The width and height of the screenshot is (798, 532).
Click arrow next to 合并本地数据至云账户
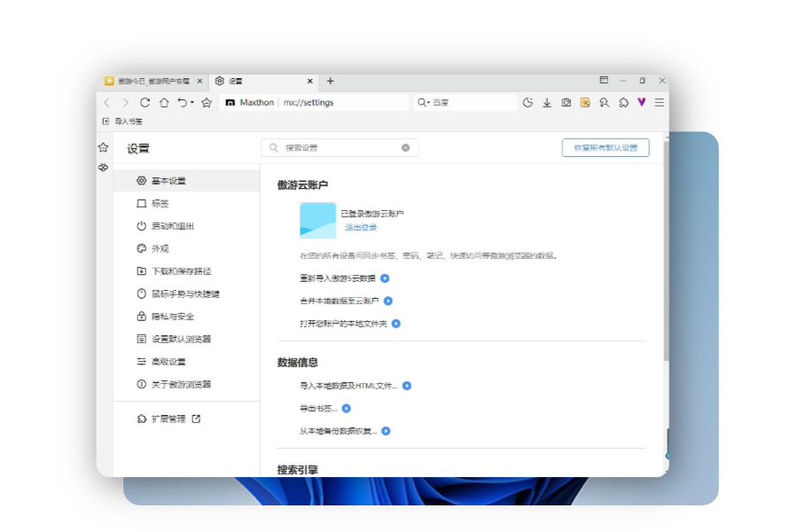pos(387,301)
